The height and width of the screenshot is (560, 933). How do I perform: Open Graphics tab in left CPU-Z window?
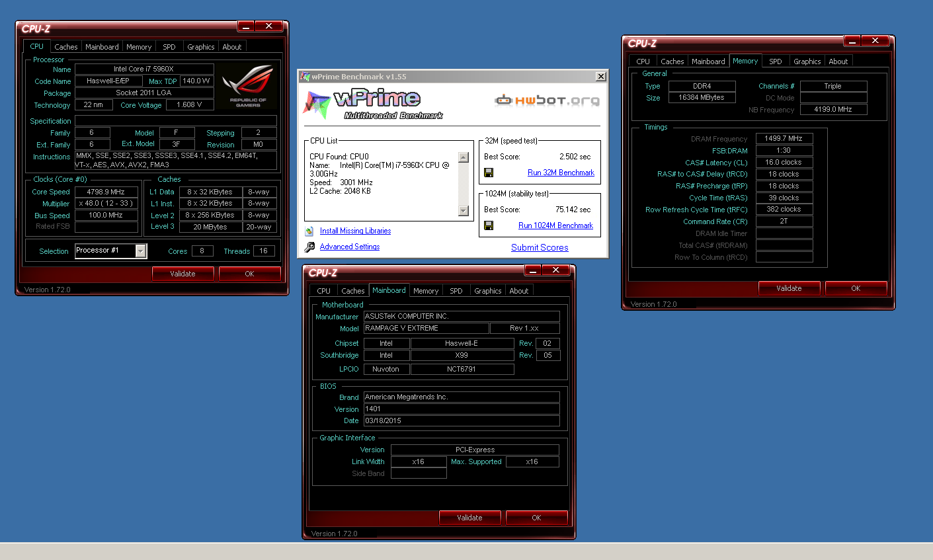(201, 47)
